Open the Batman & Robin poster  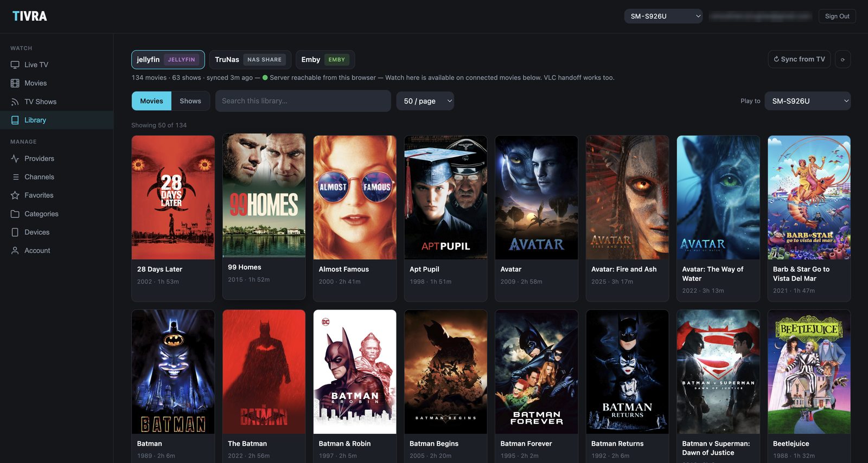point(355,372)
